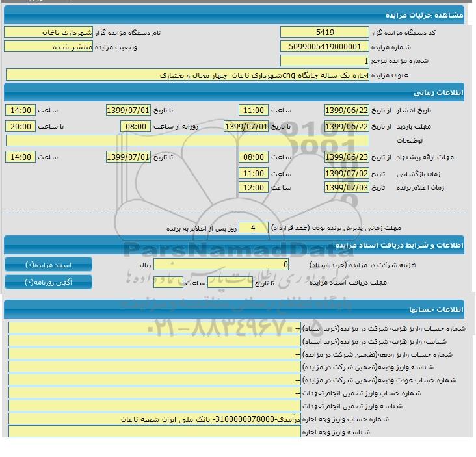Click the عنوان مزایده label
The width and height of the screenshot is (476, 457).
pyautogui.click(x=390, y=75)
